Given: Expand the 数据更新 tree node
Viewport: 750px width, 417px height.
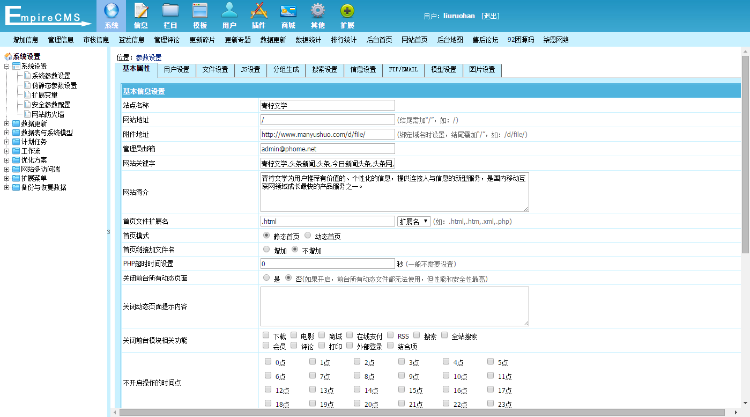Looking at the screenshot, I should 6,123.
